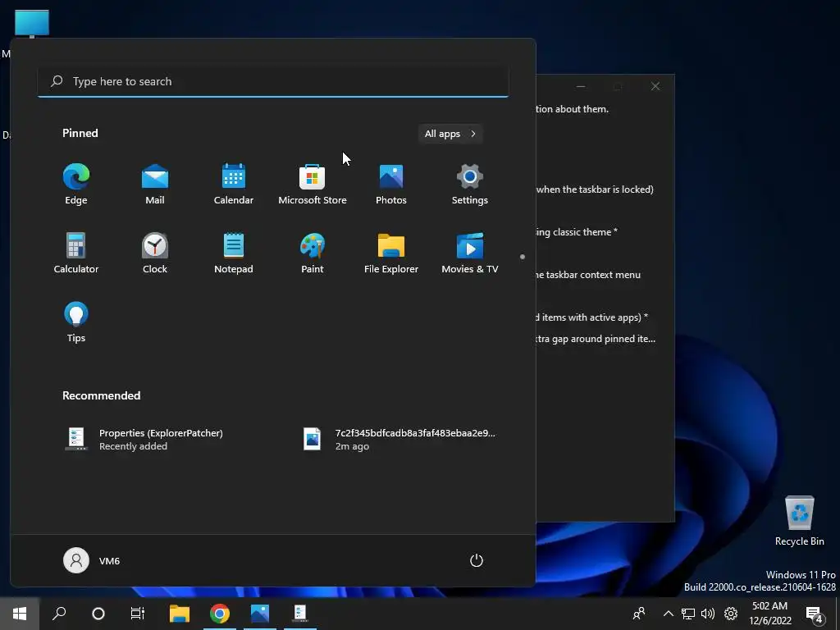
Task: Launch the Calculator app
Action: point(76,253)
